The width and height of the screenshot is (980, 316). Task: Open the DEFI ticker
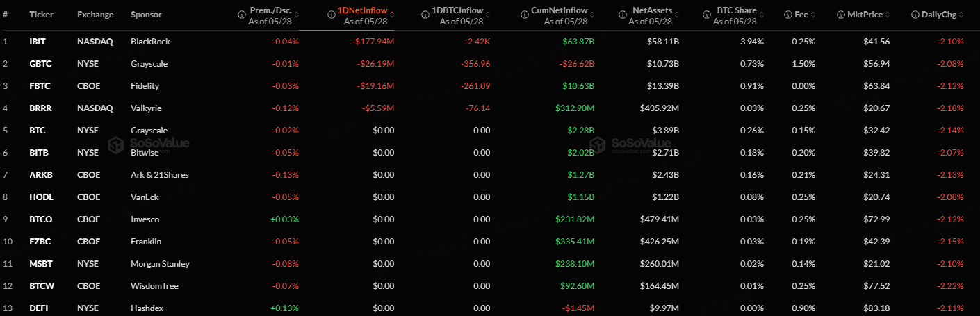coord(39,308)
